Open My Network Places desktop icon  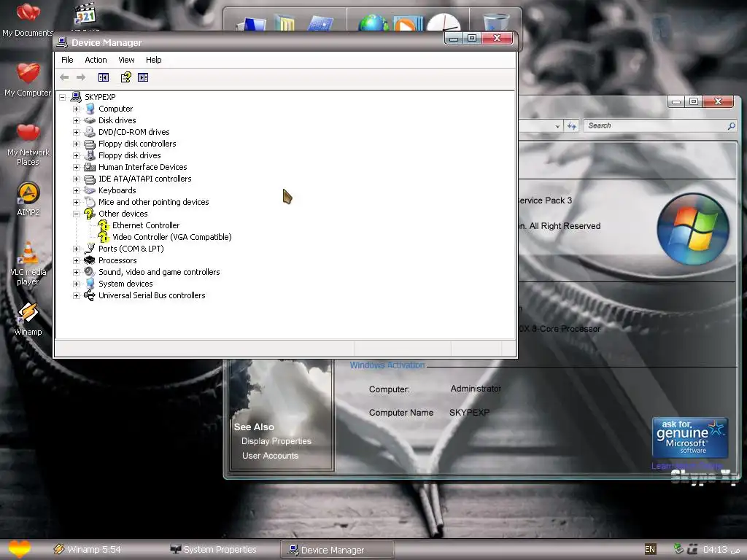coord(28,144)
